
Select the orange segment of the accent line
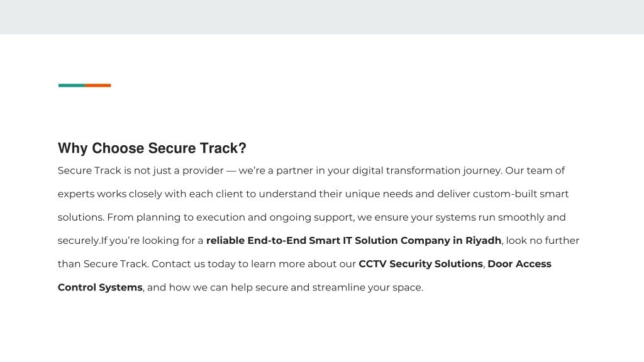point(97,85)
